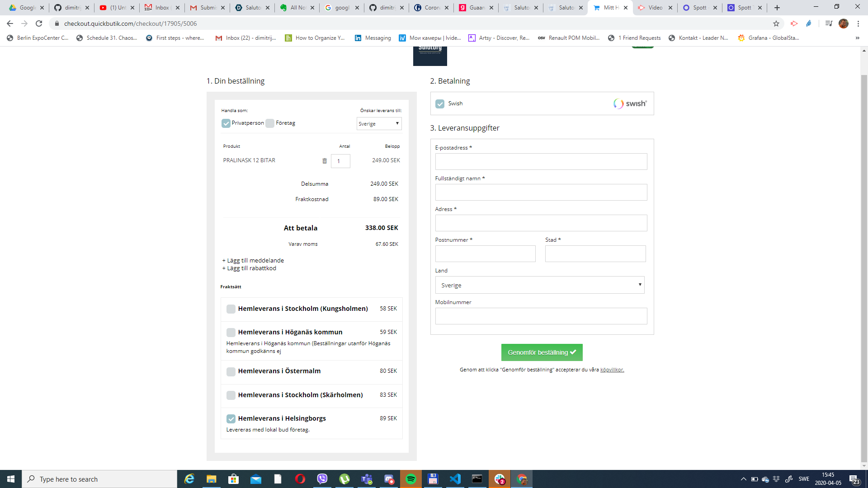Image resolution: width=868 pixels, height=488 pixels.
Task: Click the Mobilnummer input field
Action: tap(541, 316)
